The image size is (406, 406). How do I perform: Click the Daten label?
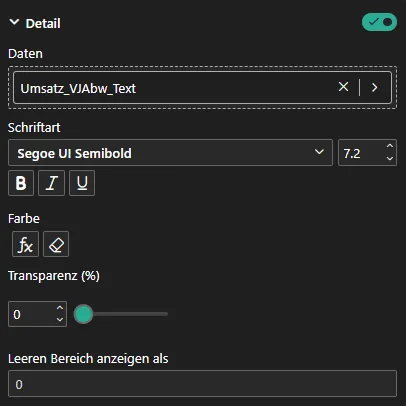[x=25, y=54]
